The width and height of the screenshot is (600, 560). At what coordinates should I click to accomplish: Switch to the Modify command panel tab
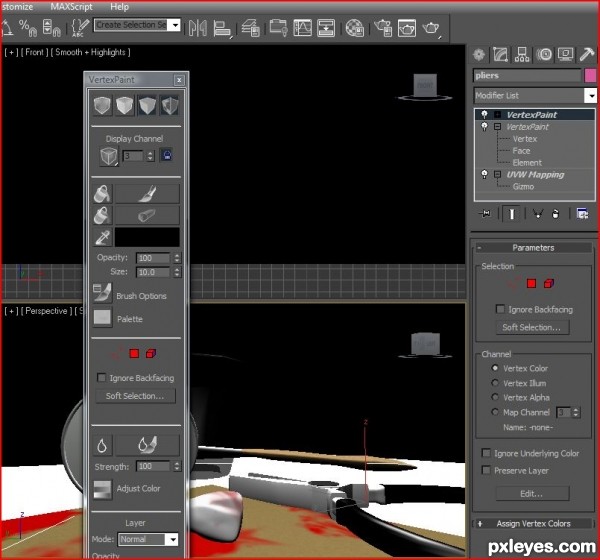click(500, 54)
